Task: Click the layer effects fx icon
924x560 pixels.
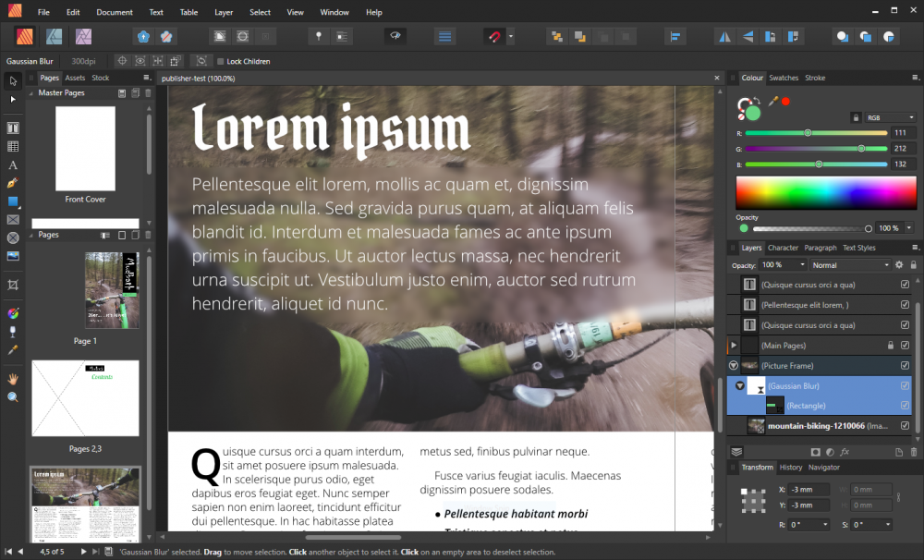Action: point(845,452)
